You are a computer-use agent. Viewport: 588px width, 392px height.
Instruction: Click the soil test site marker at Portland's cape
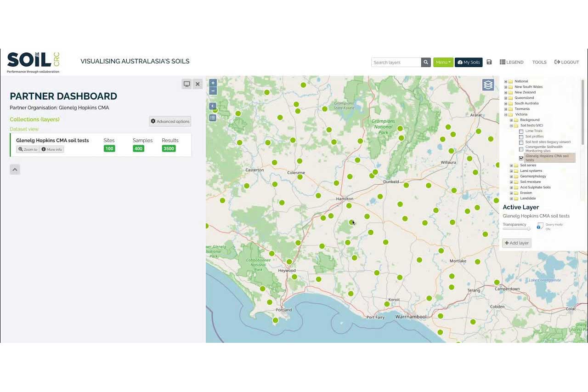(x=275, y=320)
